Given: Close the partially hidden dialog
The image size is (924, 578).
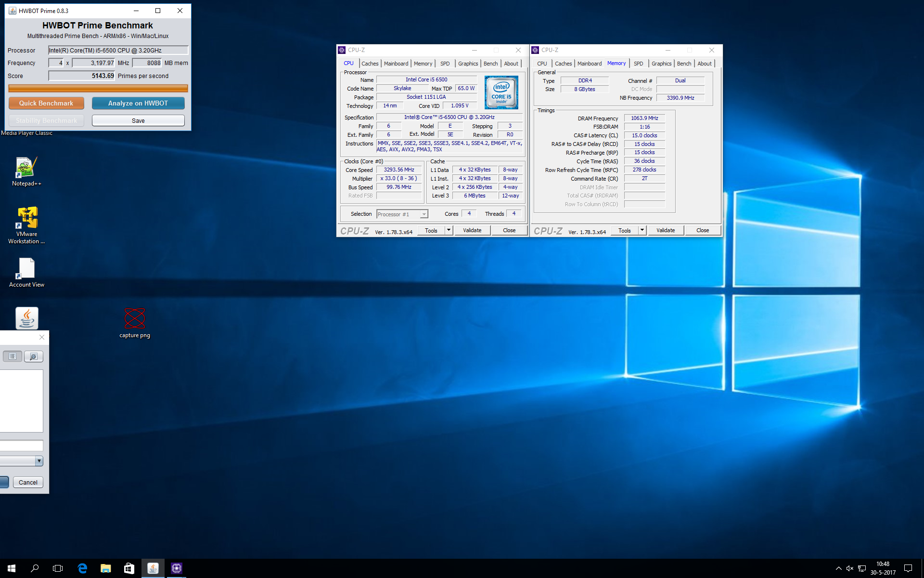Looking at the screenshot, I should [x=42, y=337].
